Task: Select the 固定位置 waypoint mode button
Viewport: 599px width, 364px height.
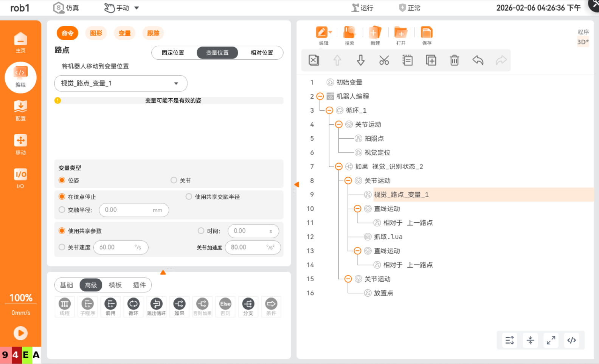Action: click(x=173, y=53)
